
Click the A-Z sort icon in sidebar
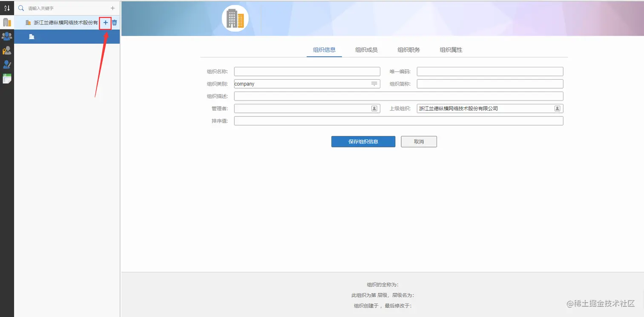point(7,8)
